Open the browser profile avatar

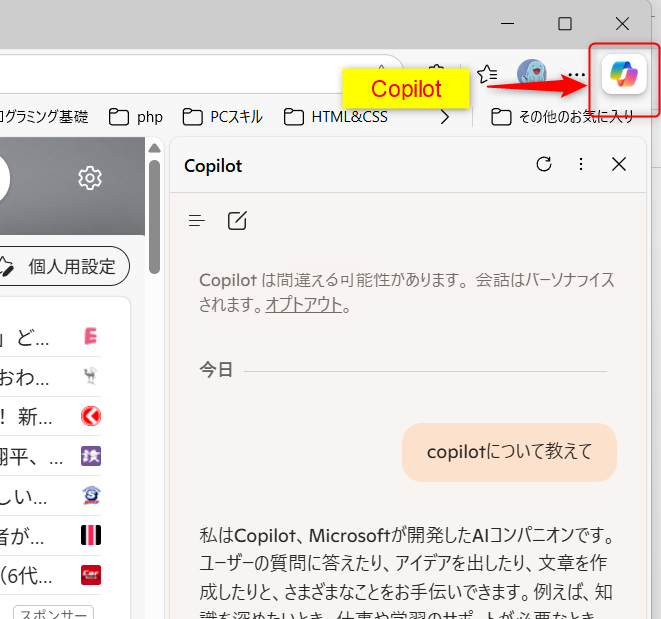tap(532, 73)
